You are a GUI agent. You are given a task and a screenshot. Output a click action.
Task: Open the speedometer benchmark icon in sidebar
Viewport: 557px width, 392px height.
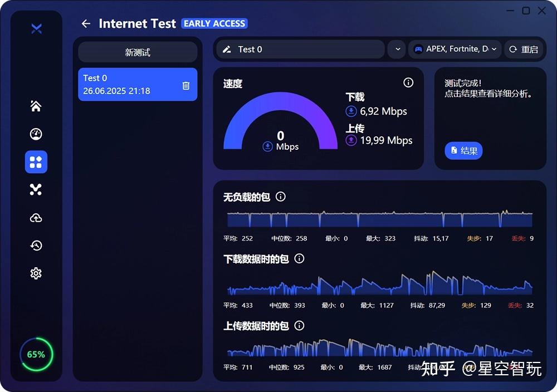(36, 134)
